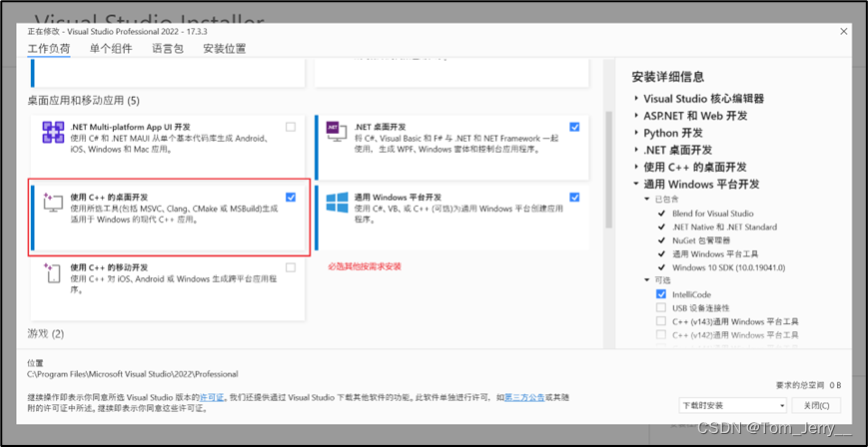The height and width of the screenshot is (447, 868).
Task: Open the 第三方公告 link
Action: (524, 397)
